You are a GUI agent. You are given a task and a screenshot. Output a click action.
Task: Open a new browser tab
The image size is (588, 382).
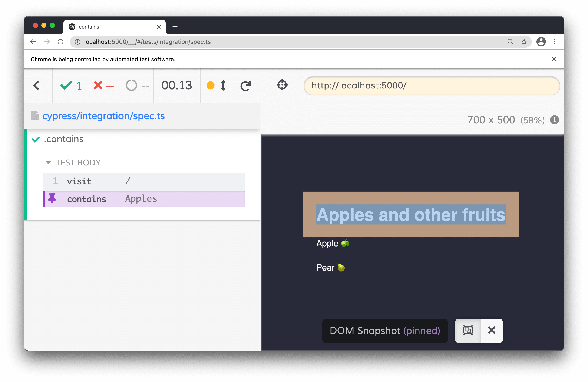pyautogui.click(x=175, y=27)
